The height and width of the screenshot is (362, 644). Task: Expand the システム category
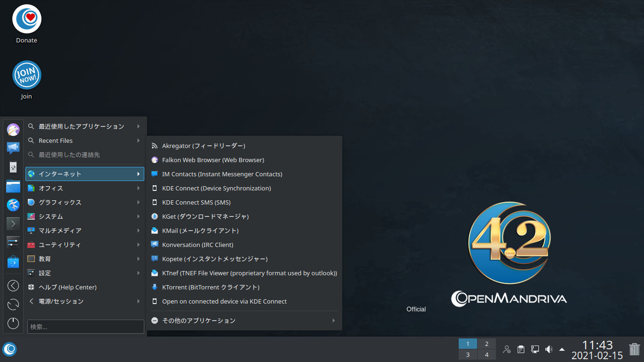(x=85, y=216)
